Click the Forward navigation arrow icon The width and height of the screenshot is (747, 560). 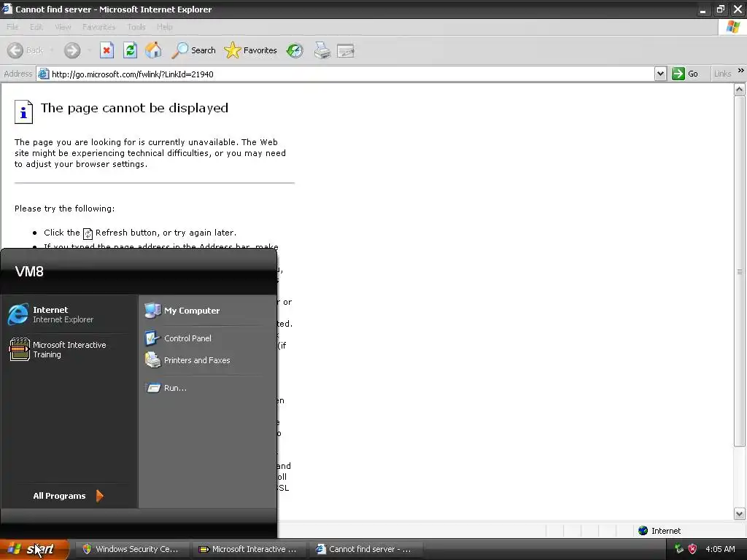coord(72,50)
